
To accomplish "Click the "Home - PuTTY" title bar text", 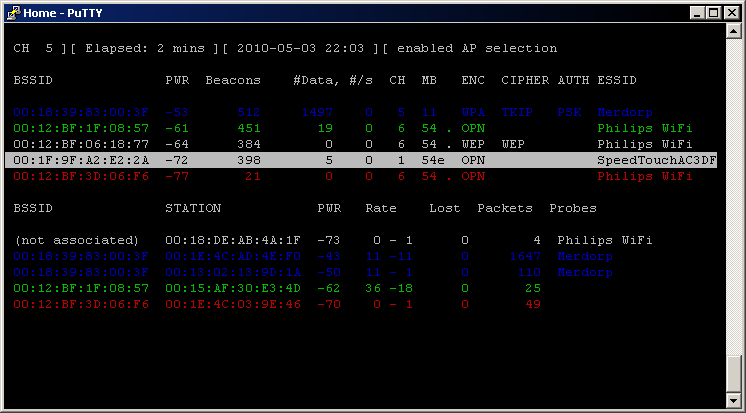I will tap(61, 13).
